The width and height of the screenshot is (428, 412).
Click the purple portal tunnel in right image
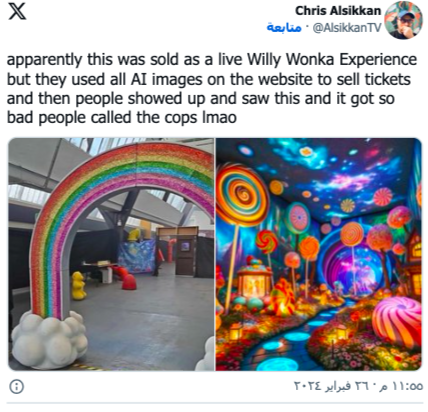(x=353, y=263)
